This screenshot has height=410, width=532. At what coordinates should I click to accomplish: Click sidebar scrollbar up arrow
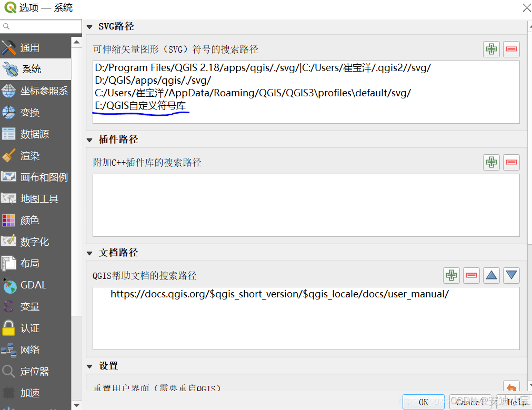77,43
